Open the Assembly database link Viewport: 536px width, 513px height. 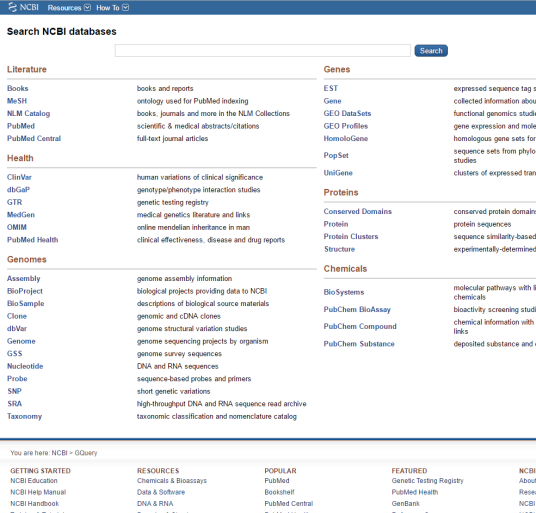24,279
